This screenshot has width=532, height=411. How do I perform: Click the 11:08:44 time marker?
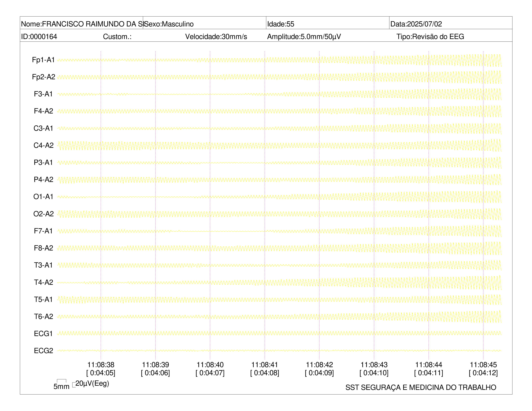(x=429, y=365)
